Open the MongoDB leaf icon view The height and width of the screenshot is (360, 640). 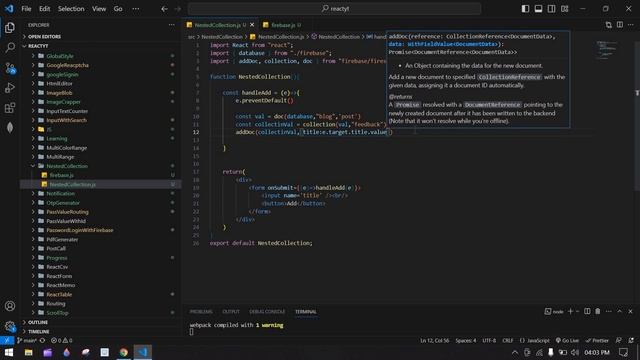pyautogui.click(x=10, y=128)
